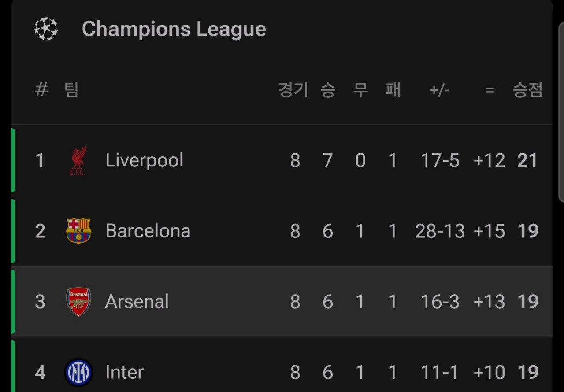Click Barcelona's 28-13 goals record
The width and height of the screenshot is (564, 392).
(x=440, y=231)
